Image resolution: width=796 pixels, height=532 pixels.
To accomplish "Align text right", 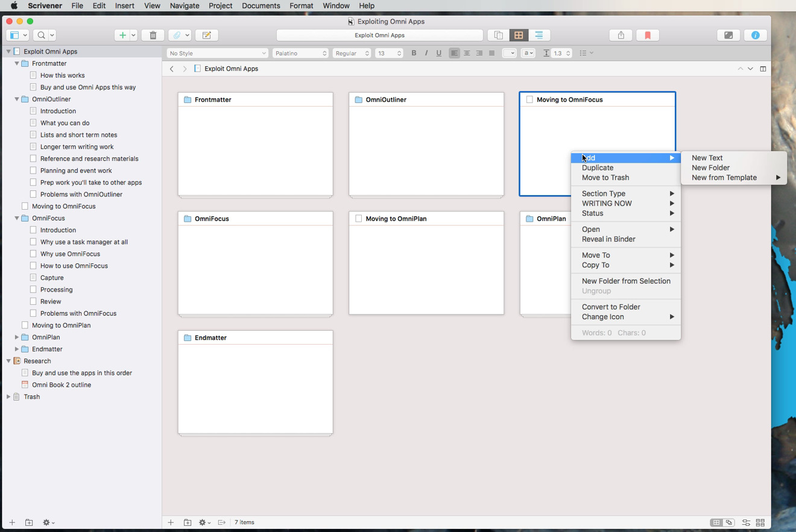I will pyautogui.click(x=479, y=53).
